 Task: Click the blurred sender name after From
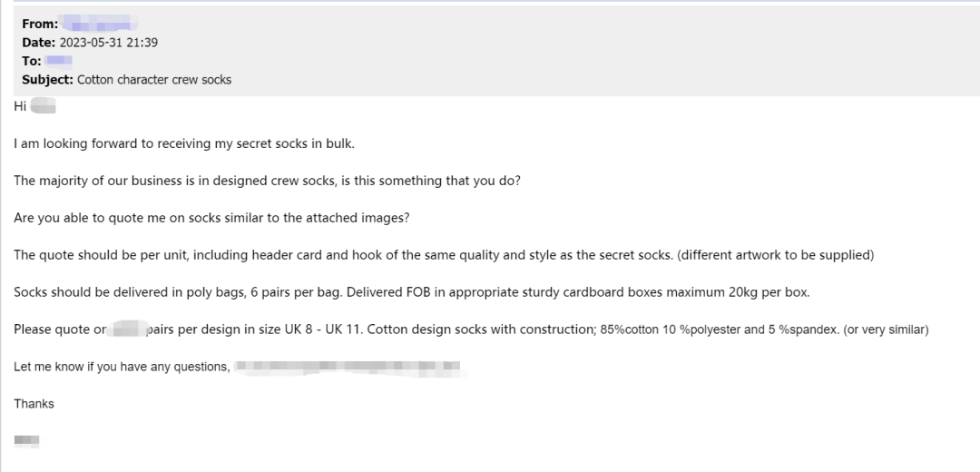click(x=100, y=25)
